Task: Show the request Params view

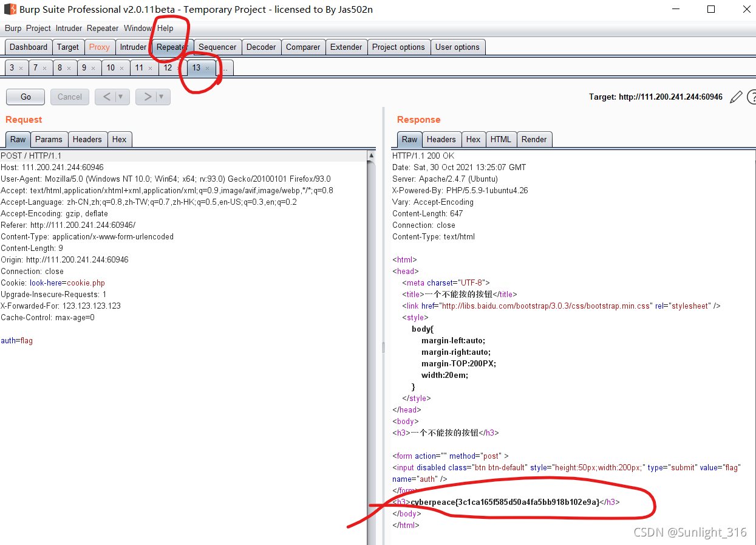Action: pos(49,139)
